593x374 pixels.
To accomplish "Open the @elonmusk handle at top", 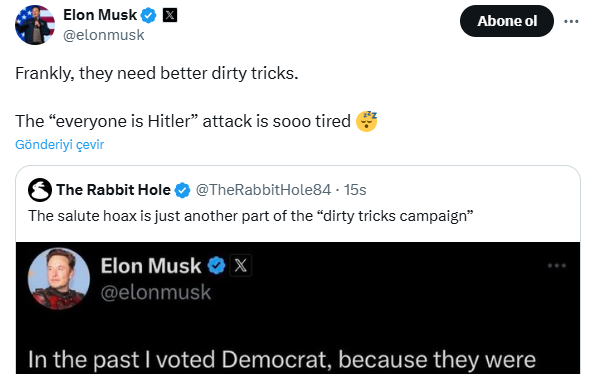I will [104, 35].
